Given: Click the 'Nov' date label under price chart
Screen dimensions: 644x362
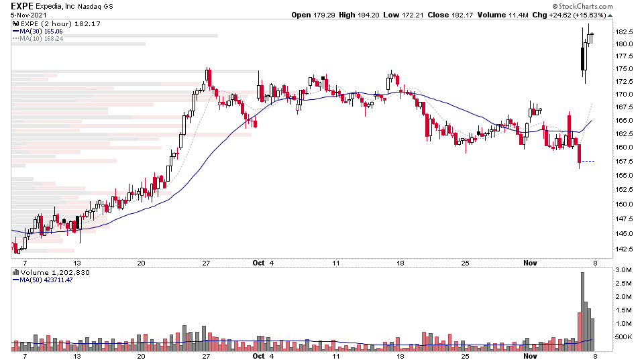Looking at the screenshot, I should point(530,263).
